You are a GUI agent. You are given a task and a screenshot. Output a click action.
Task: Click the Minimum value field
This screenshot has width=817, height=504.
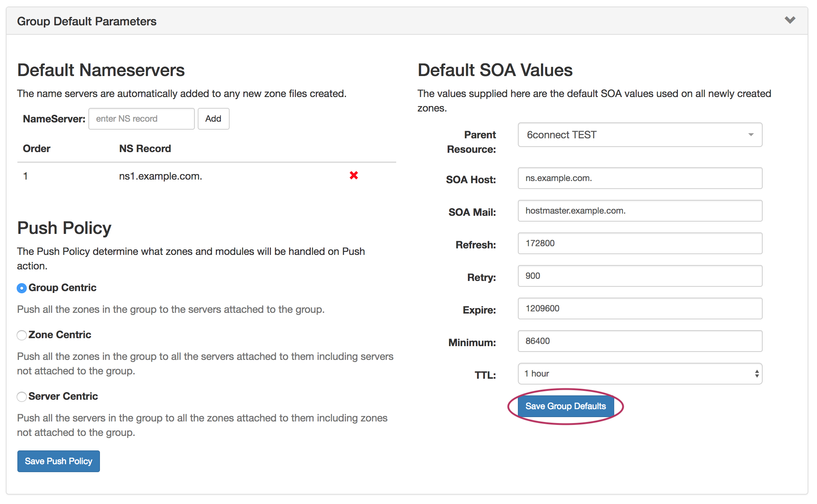tap(640, 341)
